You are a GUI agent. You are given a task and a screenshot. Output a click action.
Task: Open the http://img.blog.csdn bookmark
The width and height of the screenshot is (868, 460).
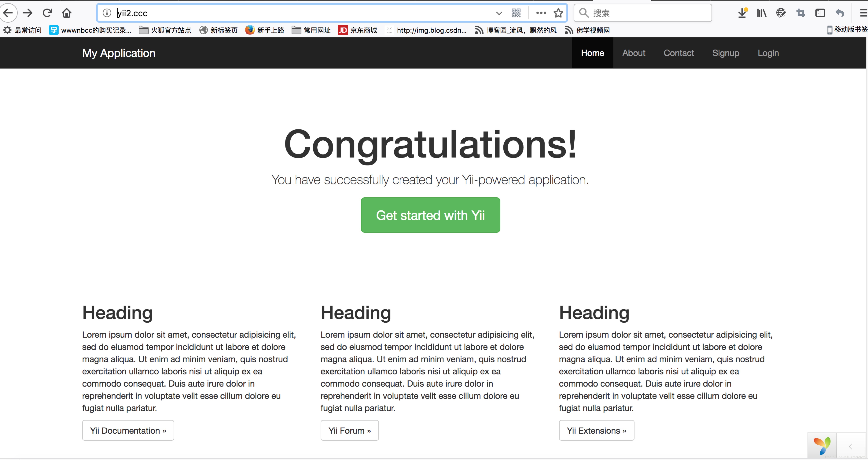pos(426,30)
